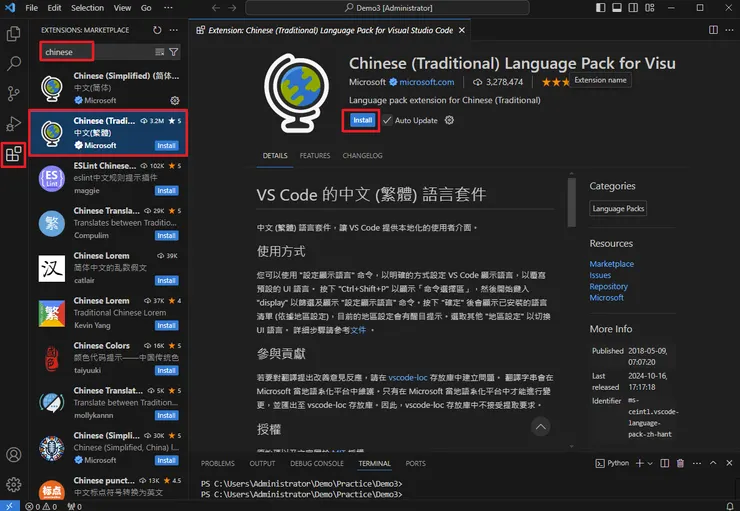The height and width of the screenshot is (511, 740).
Task: Open the Selection menu
Action: (x=87, y=8)
